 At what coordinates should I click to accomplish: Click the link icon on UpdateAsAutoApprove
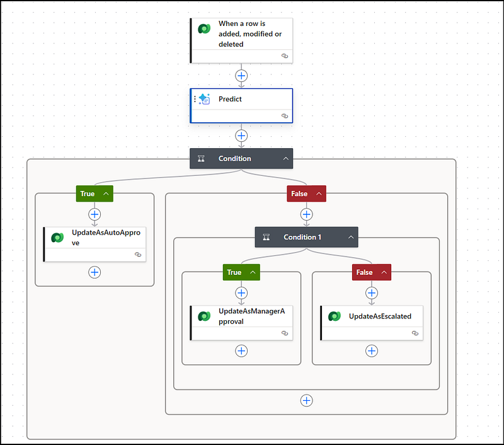[x=138, y=255]
